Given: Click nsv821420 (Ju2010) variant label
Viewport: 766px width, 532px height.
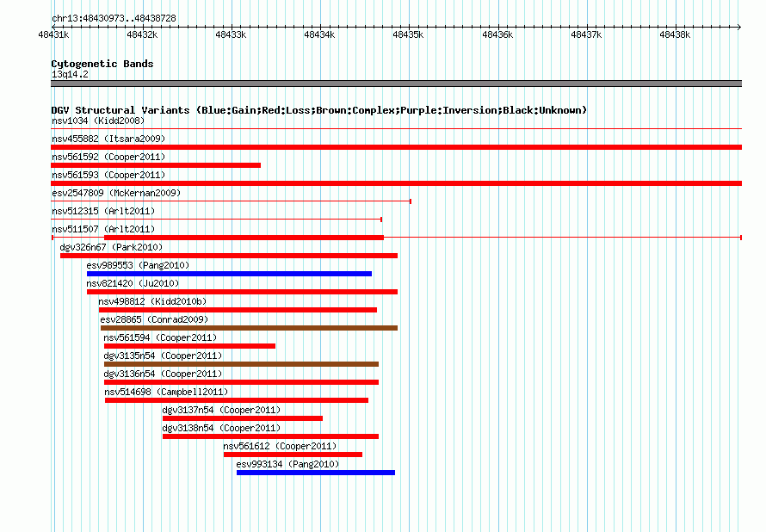Looking at the screenshot, I should (133, 283).
